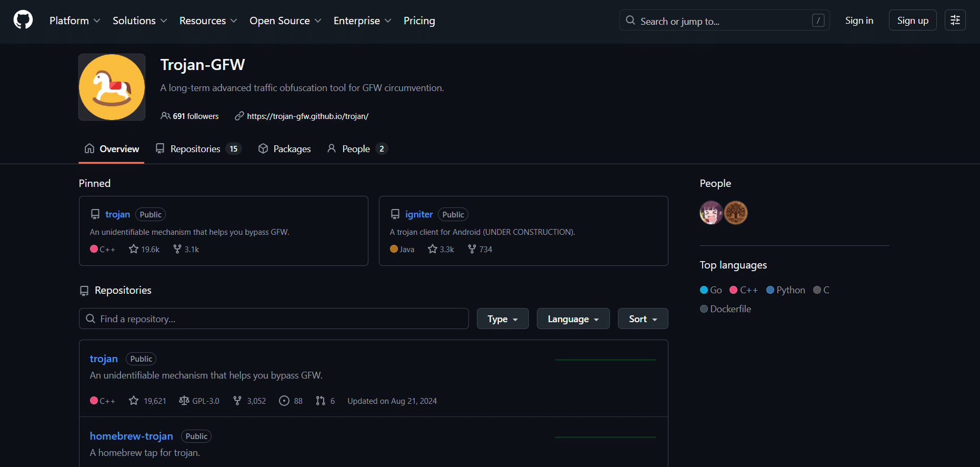This screenshot has height=467, width=980.
Task: Open the trojan-gfw.github.io website link
Action: coord(308,116)
